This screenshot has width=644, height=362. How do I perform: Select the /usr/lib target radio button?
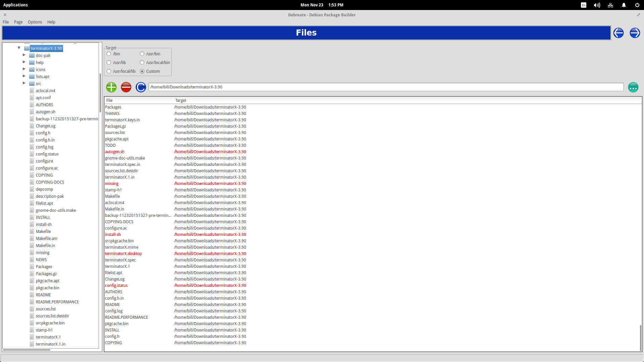[x=109, y=63]
